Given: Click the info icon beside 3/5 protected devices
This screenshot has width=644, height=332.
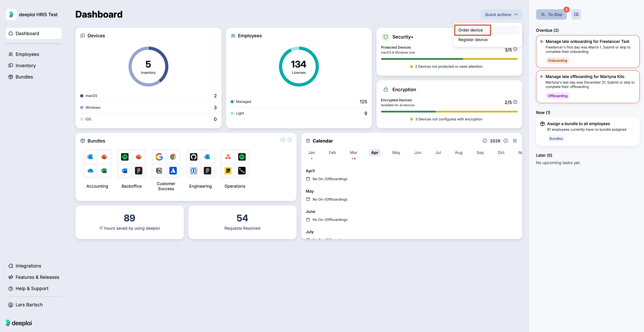Looking at the screenshot, I should pos(515,50).
